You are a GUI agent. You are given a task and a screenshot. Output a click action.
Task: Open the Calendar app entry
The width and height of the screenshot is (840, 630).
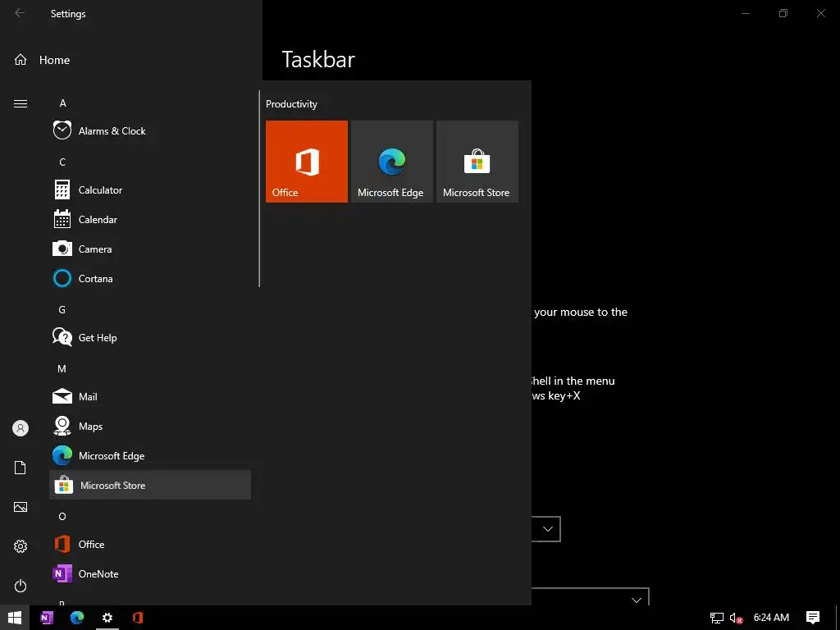[x=150, y=220]
